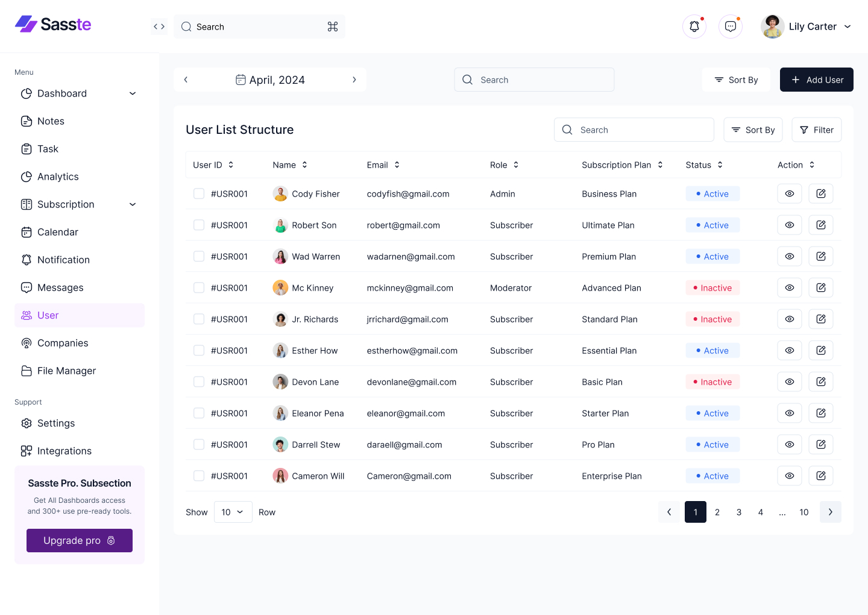View details of Devon Lane via eye icon
868x615 pixels.
tap(789, 382)
